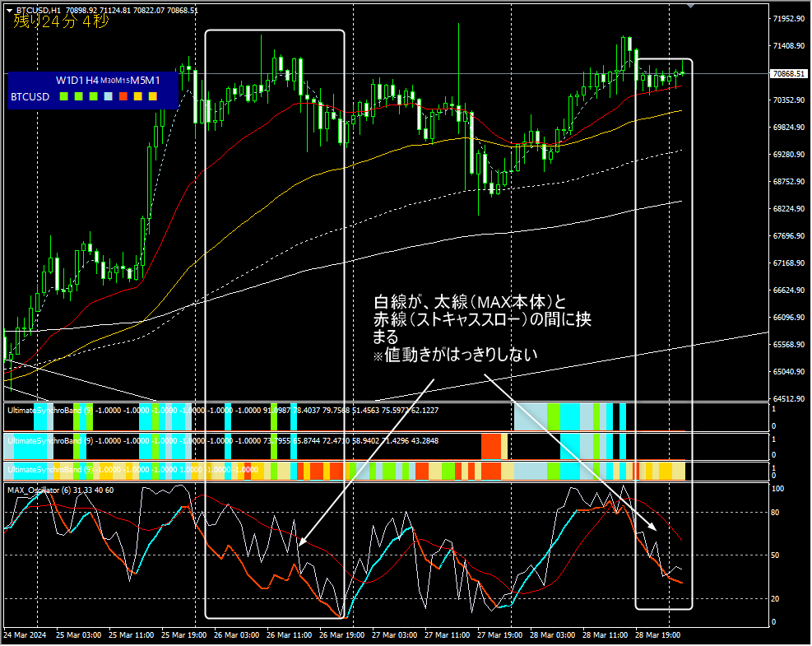Viewport: 812px width, 646px height.
Task: Click the 25 Mar 11:00 time label
Action: pyautogui.click(x=131, y=635)
